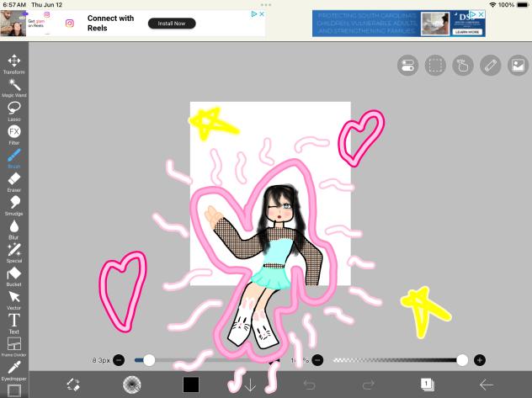
Task: Close the DSS banner ad
Action: [x=481, y=14]
